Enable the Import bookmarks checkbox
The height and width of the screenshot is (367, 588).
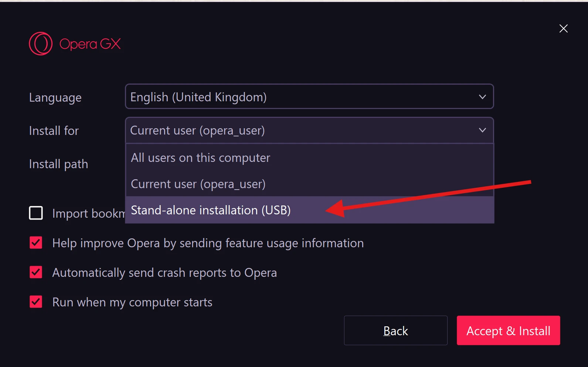pos(36,213)
